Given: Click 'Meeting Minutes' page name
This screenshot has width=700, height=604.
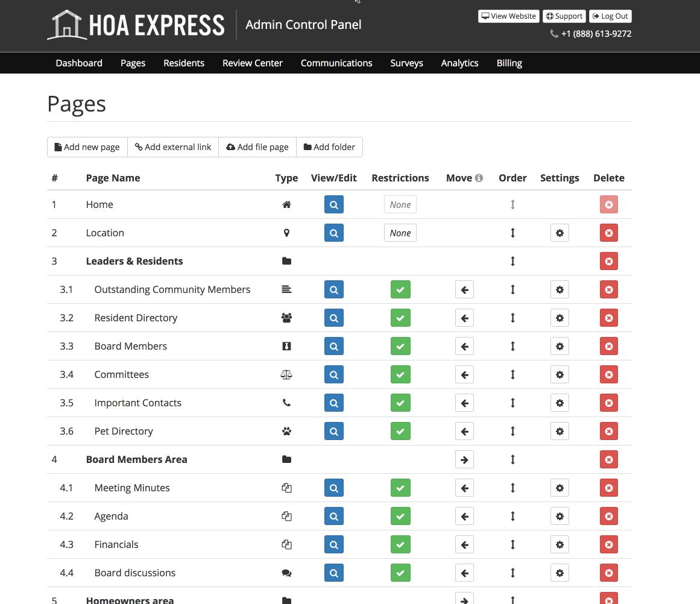Looking at the screenshot, I should (132, 488).
